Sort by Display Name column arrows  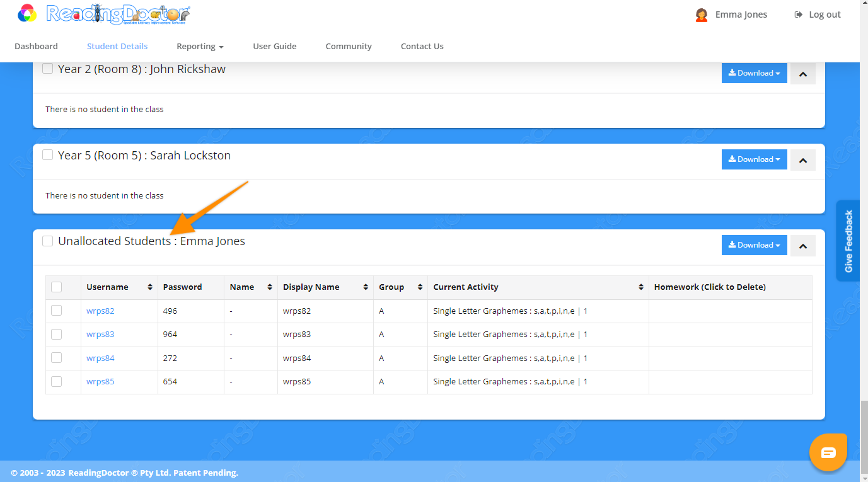(366, 287)
